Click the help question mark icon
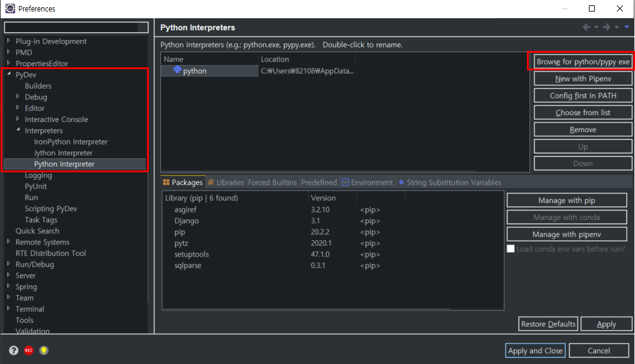Screen dimensions: 635x364 (13, 351)
